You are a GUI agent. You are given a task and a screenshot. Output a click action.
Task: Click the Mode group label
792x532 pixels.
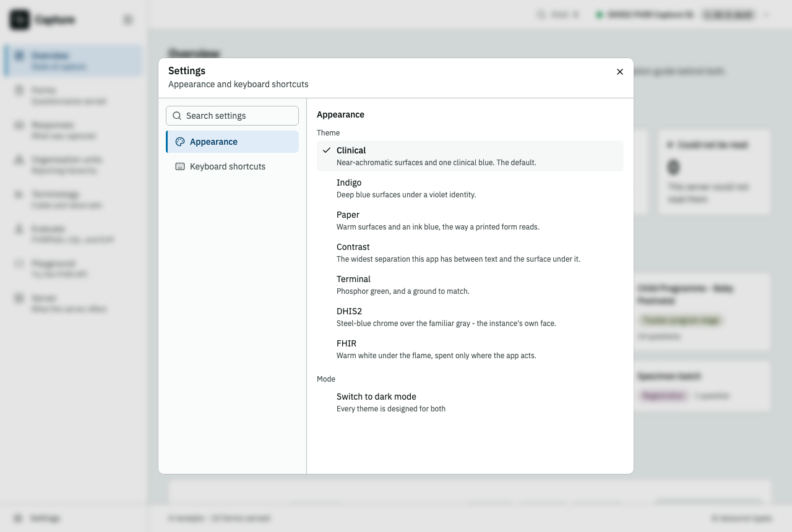tap(326, 379)
